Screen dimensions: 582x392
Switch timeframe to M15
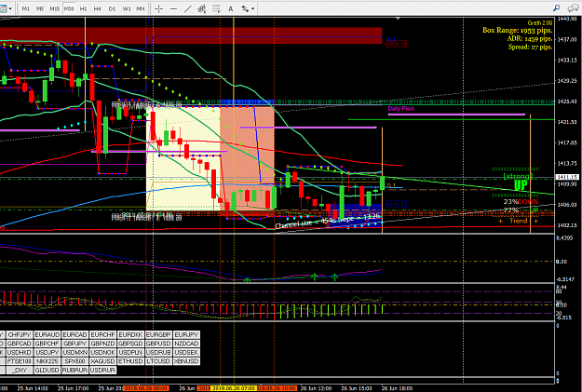(55, 8)
